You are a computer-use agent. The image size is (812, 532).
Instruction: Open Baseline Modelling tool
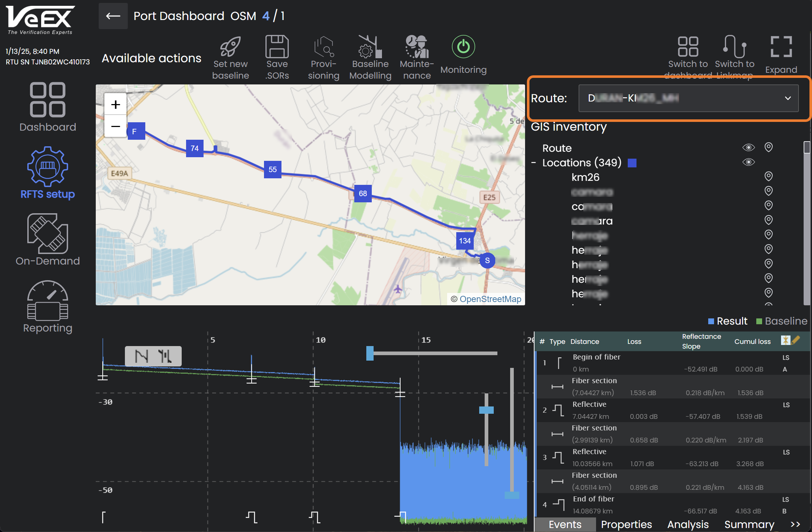click(370, 47)
